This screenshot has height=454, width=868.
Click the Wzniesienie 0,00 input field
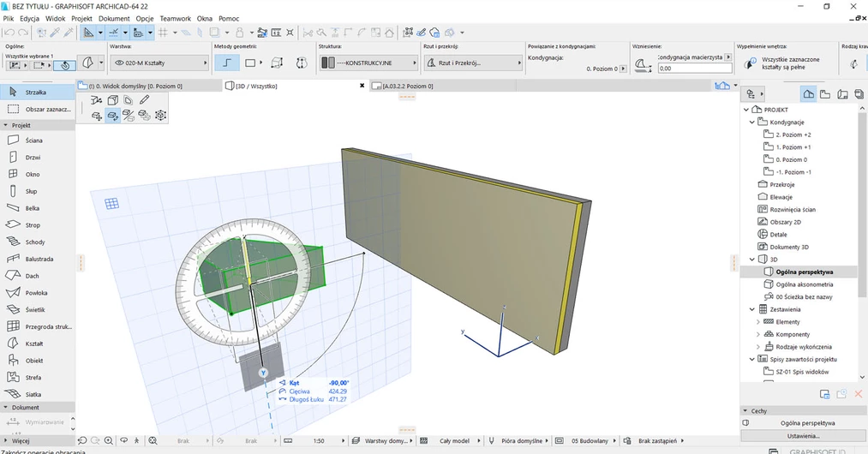[695, 69]
